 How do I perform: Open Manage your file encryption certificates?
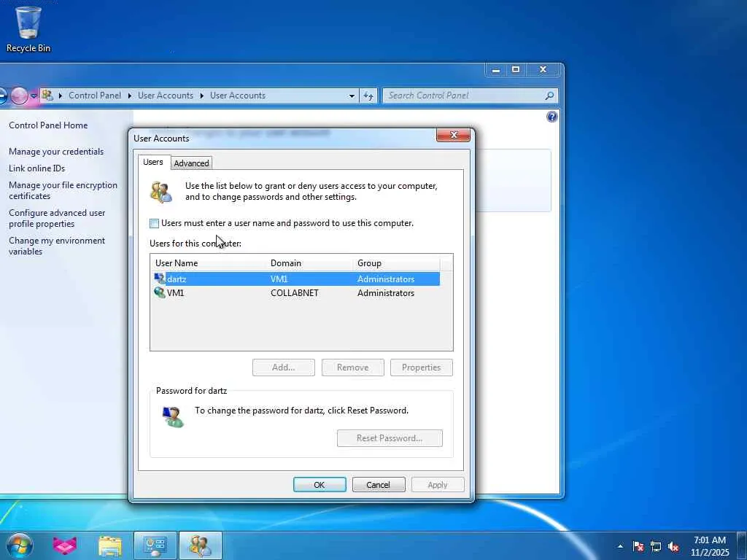tap(63, 190)
